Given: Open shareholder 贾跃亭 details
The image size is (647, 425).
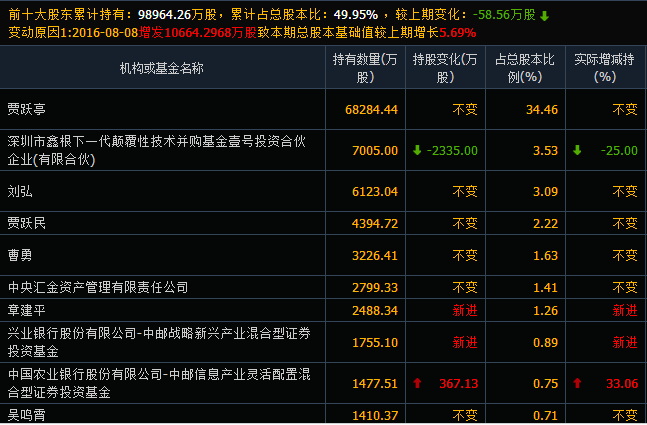Looking at the screenshot, I should (27, 109).
